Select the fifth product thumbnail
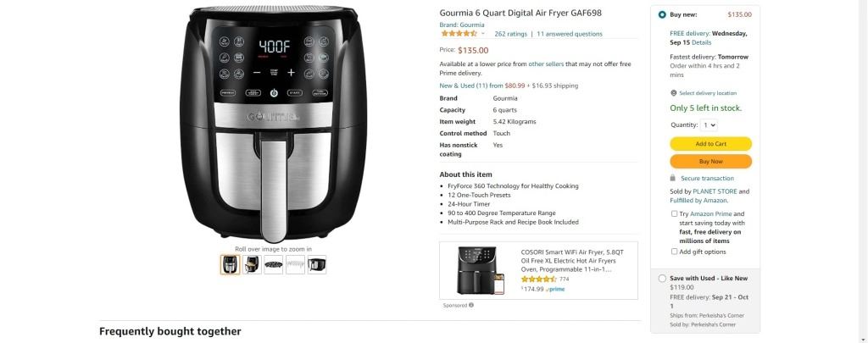Screen dimensions: 868x343 pos(317,264)
